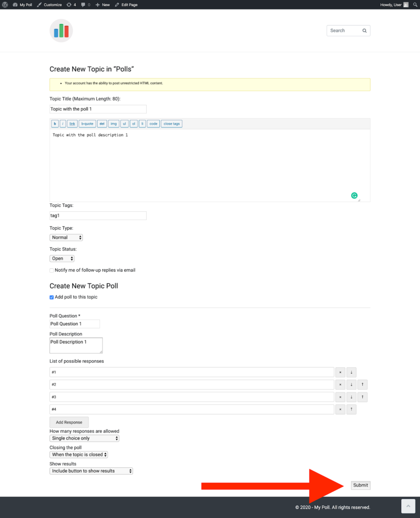Open the Topic Status dropdown

coord(62,258)
